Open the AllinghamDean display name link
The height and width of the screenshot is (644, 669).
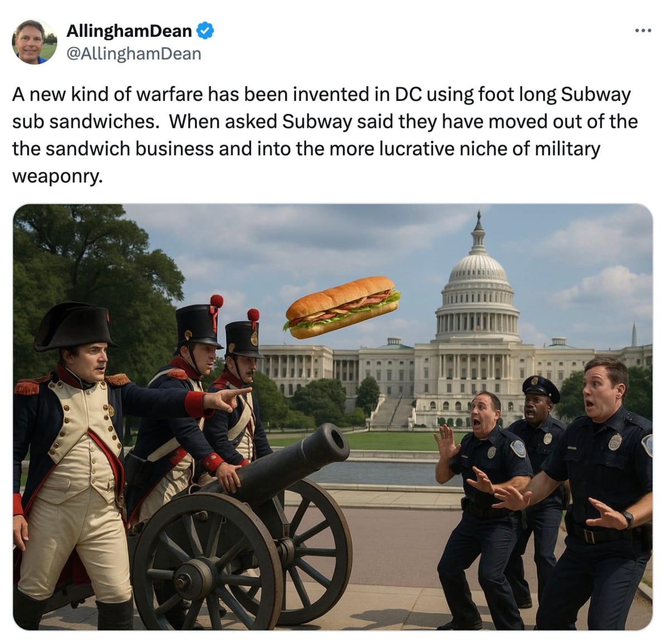(x=129, y=31)
